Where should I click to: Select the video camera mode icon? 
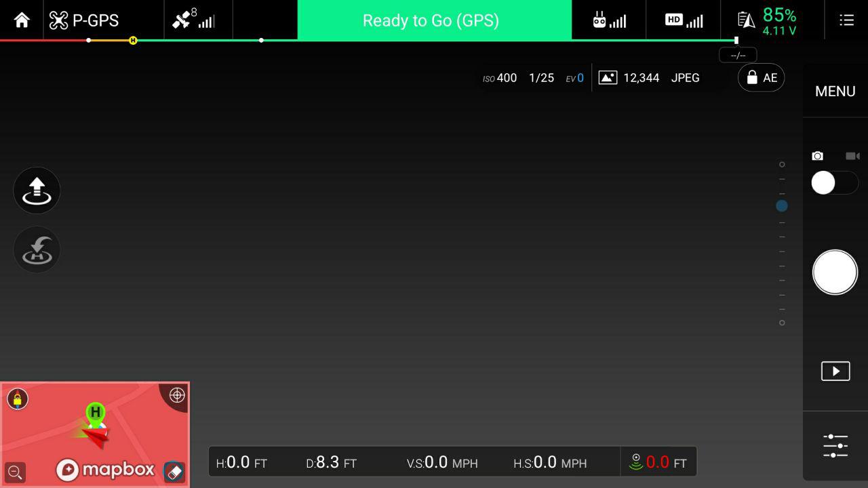pyautogui.click(x=852, y=156)
